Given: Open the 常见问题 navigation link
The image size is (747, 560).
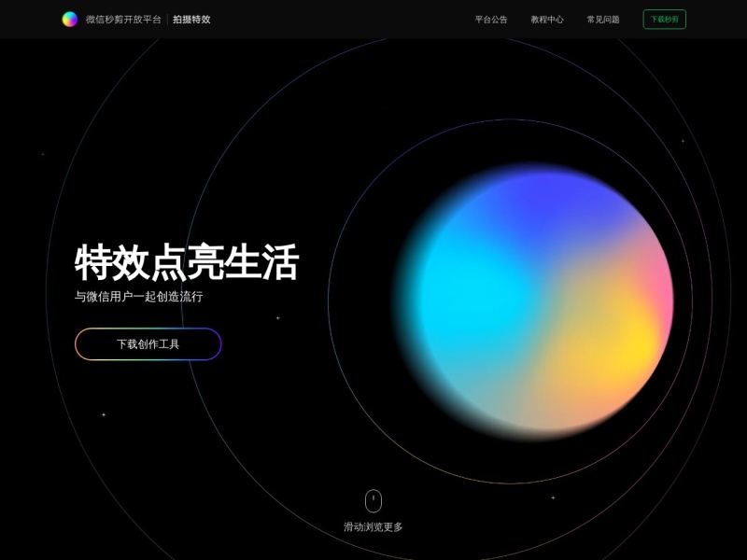Looking at the screenshot, I should 603,20.
